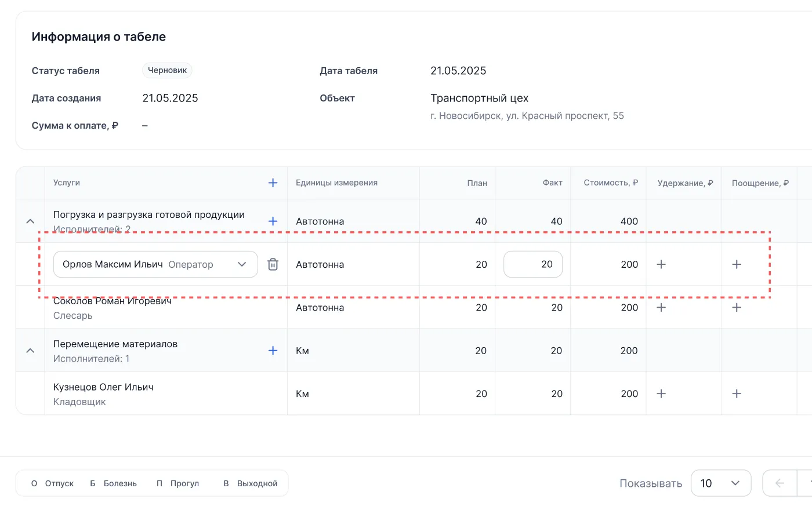The image size is (812, 510).
Task: Open the Орлов Максим Ильич performer dropdown
Action: [155, 264]
